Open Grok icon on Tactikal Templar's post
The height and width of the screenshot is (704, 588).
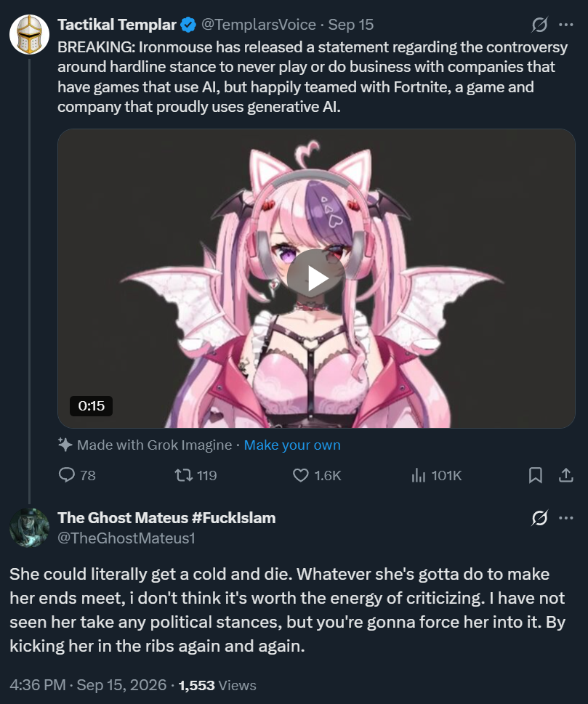[539, 25]
